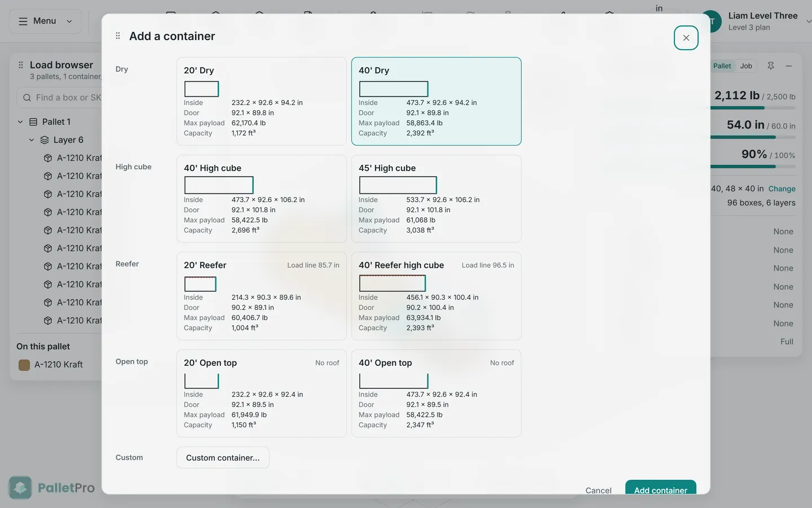Click the 3,038 ft³ capacity value
812x508 pixels.
[x=420, y=230]
